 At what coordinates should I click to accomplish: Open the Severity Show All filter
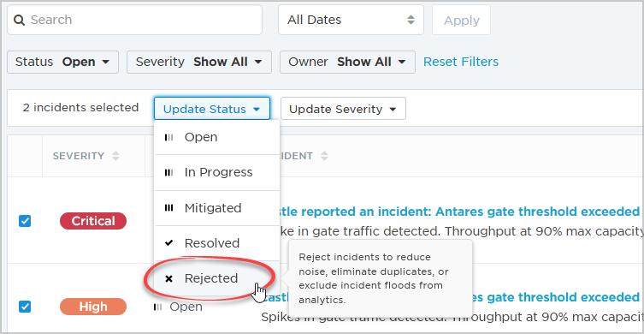[x=199, y=63]
